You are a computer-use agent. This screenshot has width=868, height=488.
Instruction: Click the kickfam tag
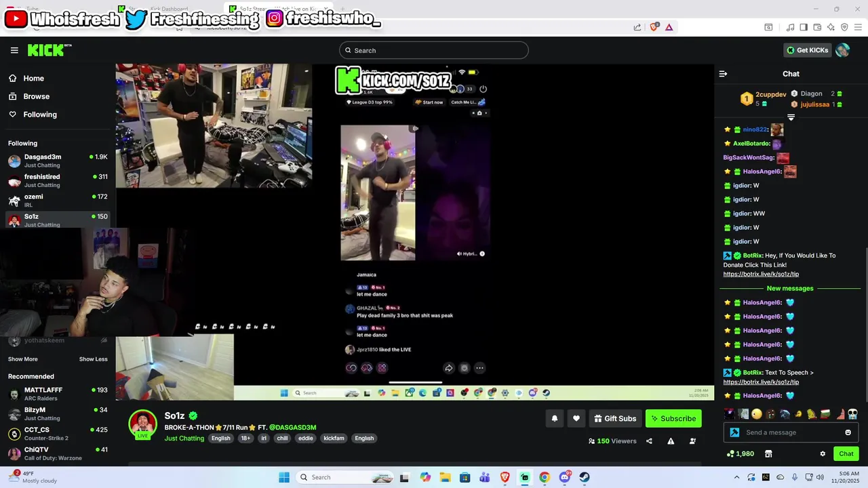(334, 439)
